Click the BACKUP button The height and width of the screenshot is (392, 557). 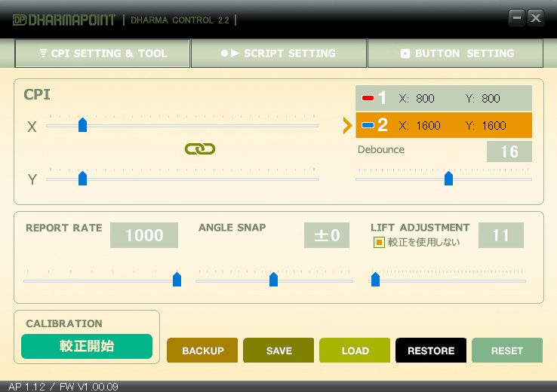[x=202, y=351]
